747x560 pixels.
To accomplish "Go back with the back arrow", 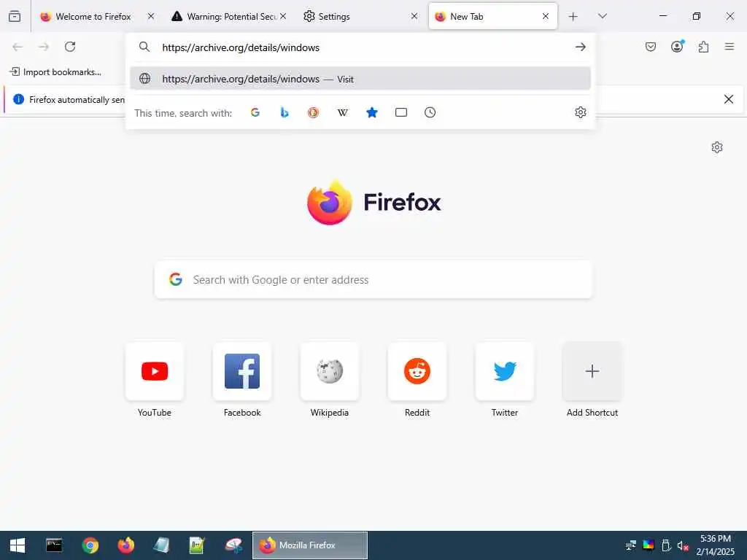I will tap(18, 47).
